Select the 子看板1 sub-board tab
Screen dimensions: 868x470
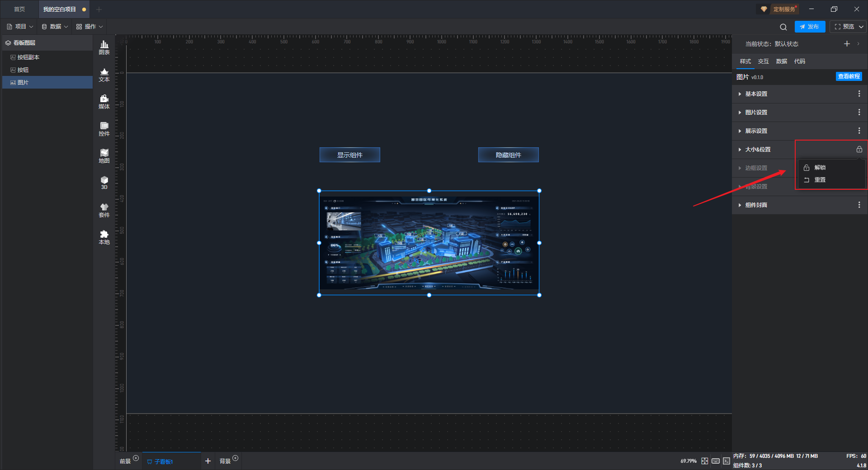pyautogui.click(x=171, y=461)
